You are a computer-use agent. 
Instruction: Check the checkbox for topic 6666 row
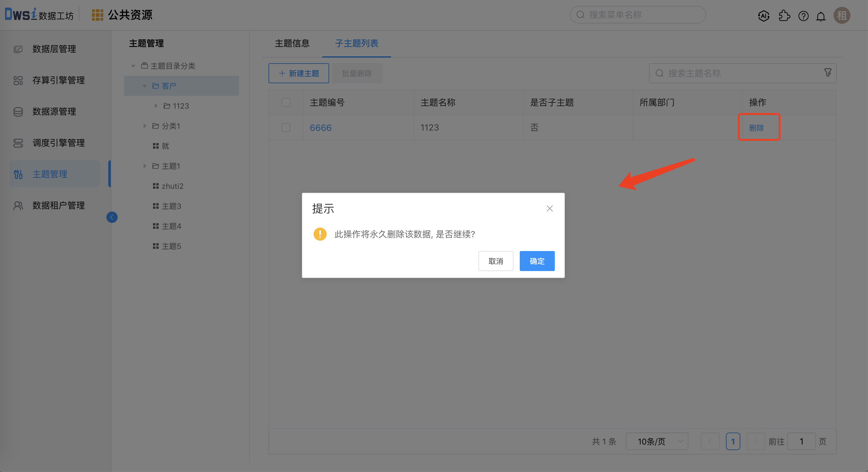[x=286, y=127]
